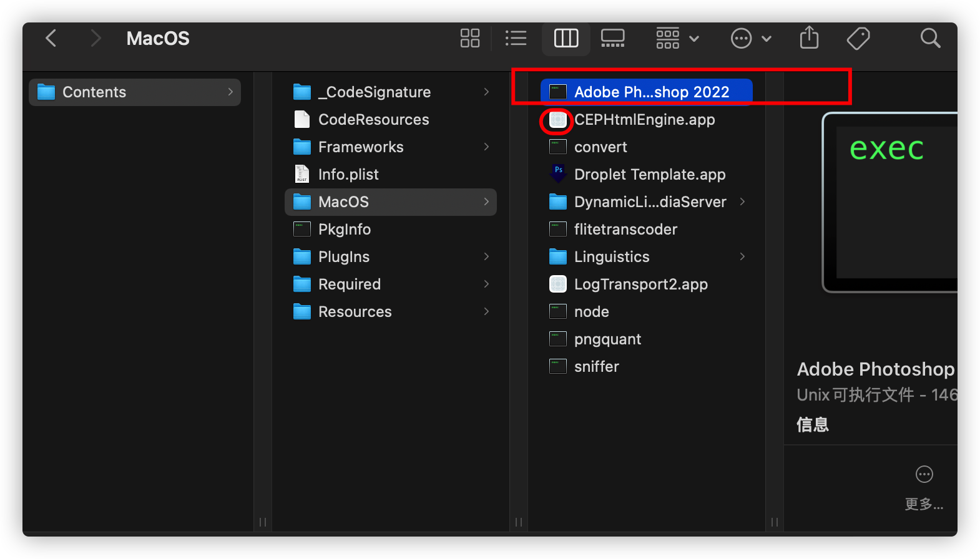Click the pngquant exec icon
The width and height of the screenshot is (980, 559).
tap(558, 339)
